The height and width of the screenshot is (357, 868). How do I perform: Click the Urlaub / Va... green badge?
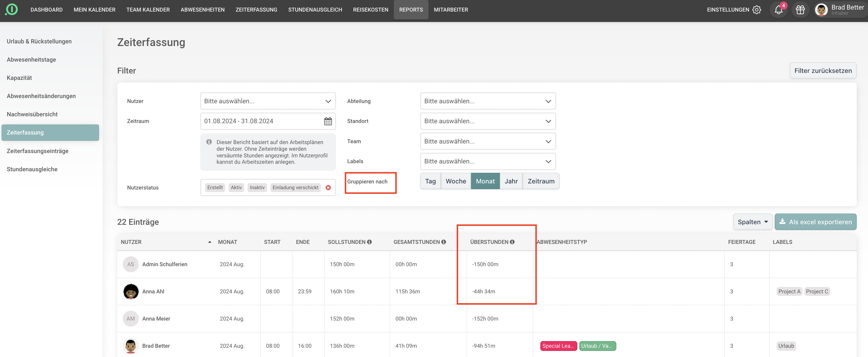coord(598,346)
